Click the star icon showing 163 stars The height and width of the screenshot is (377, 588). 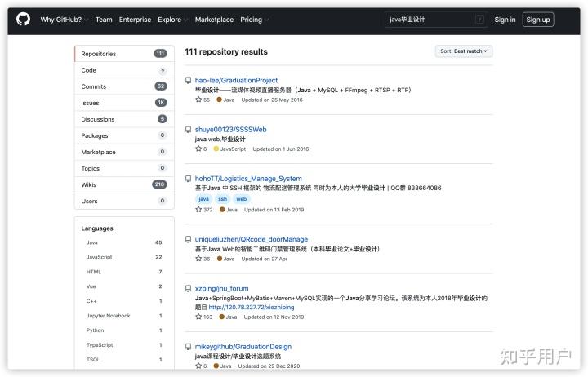(x=198, y=317)
